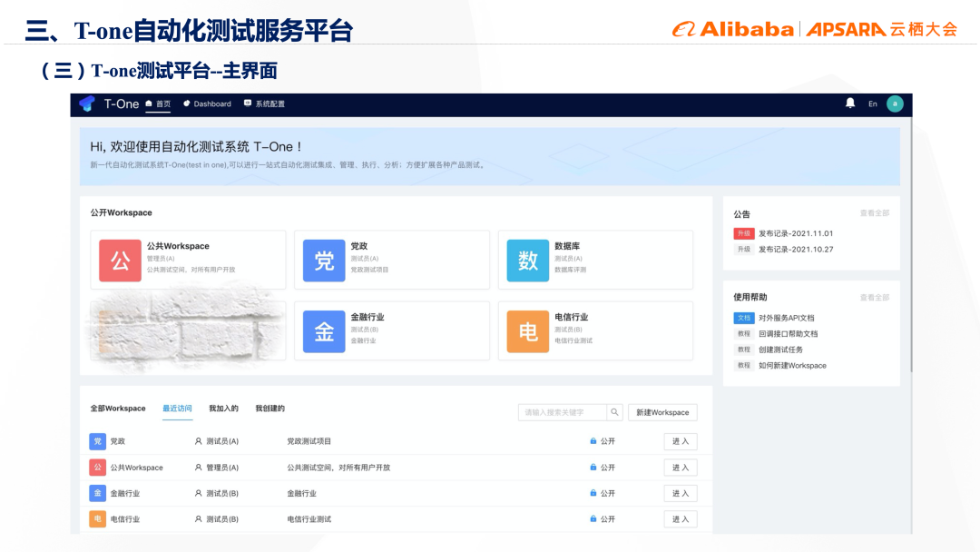This screenshot has height=552, width=980.
Task: Open 系统配置 in the top navigation
Action: [264, 103]
